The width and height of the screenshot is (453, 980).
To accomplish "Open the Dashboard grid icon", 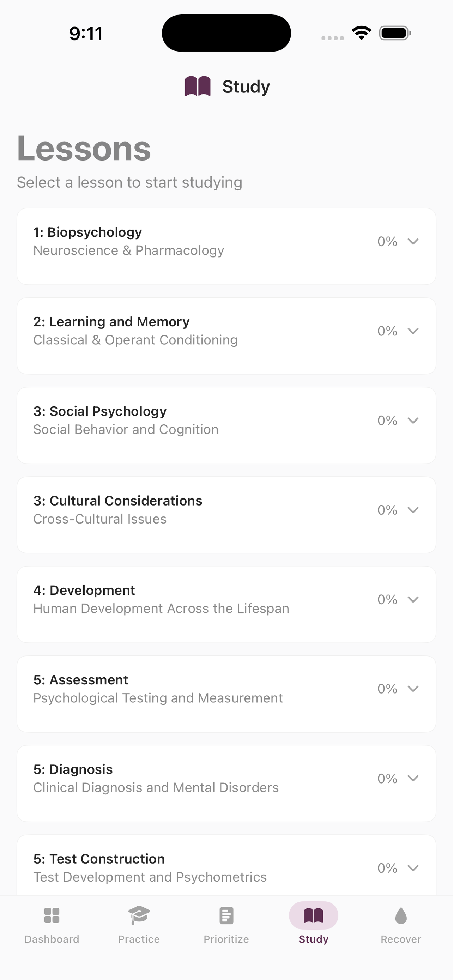I will click(x=52, y=916).
